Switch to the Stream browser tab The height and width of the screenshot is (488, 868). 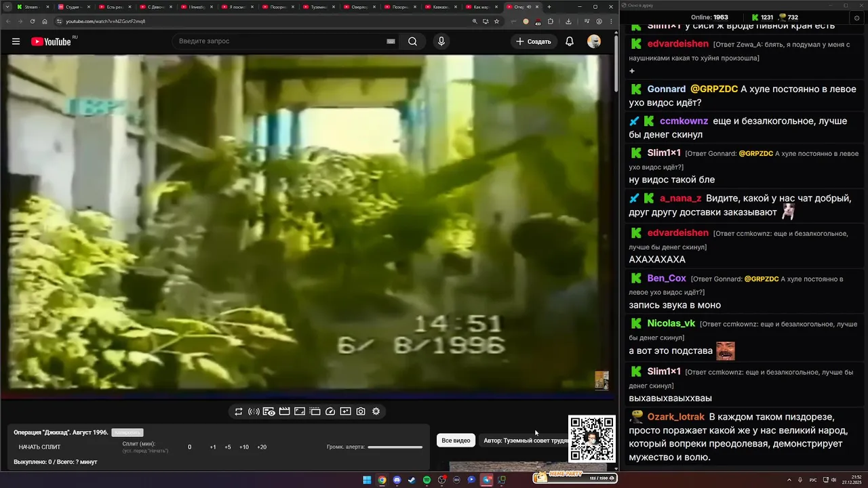click(x=31, y=7)
